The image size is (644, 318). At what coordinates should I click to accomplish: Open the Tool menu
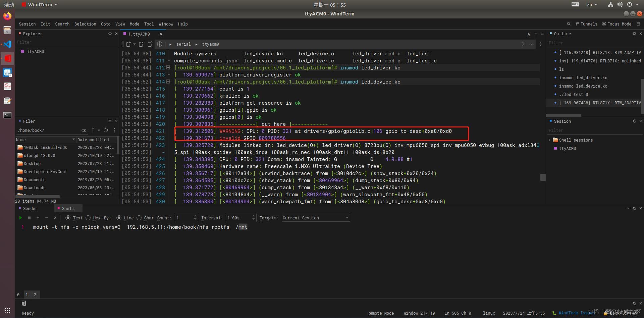pyautogui.click(x=149, y=24)
